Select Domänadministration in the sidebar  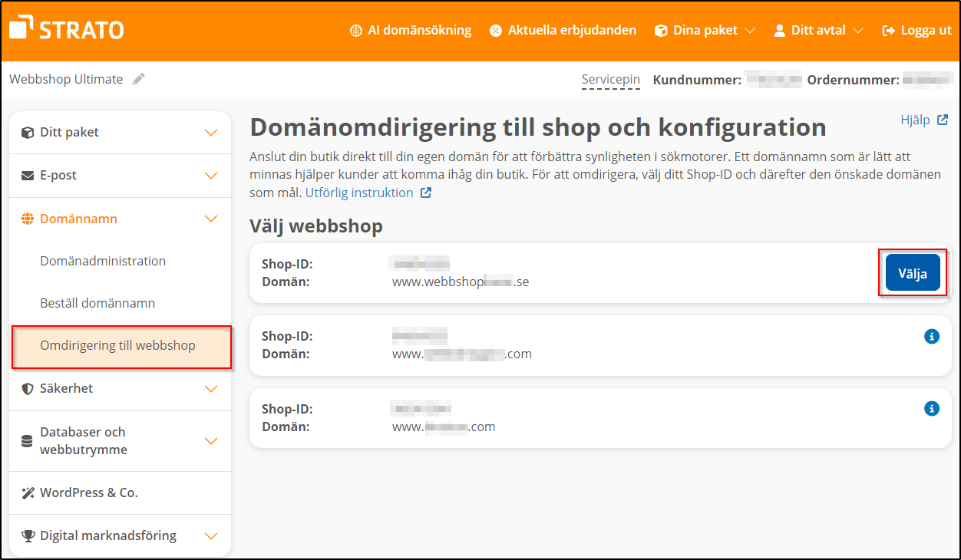click(x=103, y=261)
